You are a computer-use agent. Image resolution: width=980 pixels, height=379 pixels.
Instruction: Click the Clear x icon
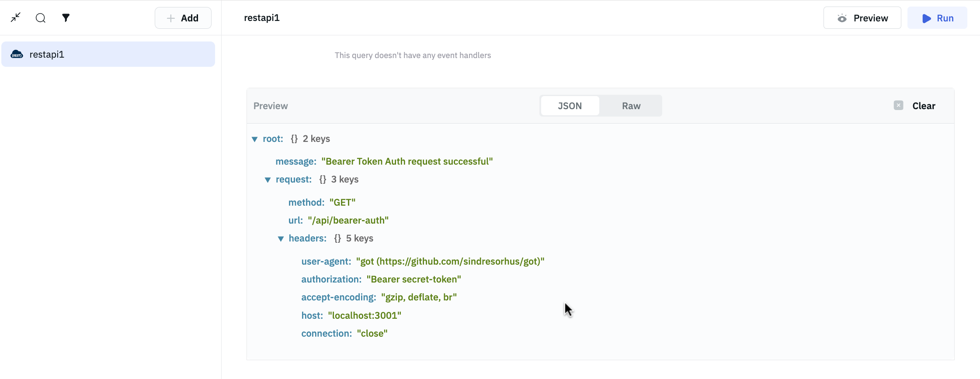coord(898,106)
